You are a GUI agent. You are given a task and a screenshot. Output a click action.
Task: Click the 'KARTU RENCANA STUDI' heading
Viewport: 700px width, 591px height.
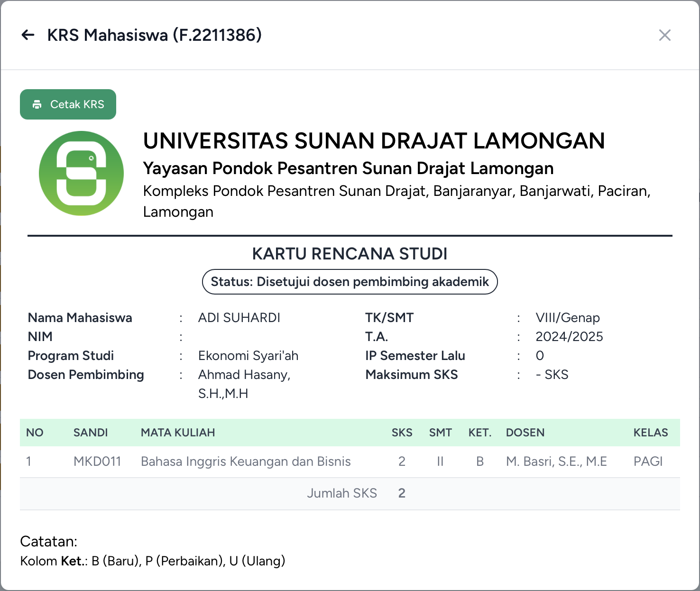tap(350, 254)
